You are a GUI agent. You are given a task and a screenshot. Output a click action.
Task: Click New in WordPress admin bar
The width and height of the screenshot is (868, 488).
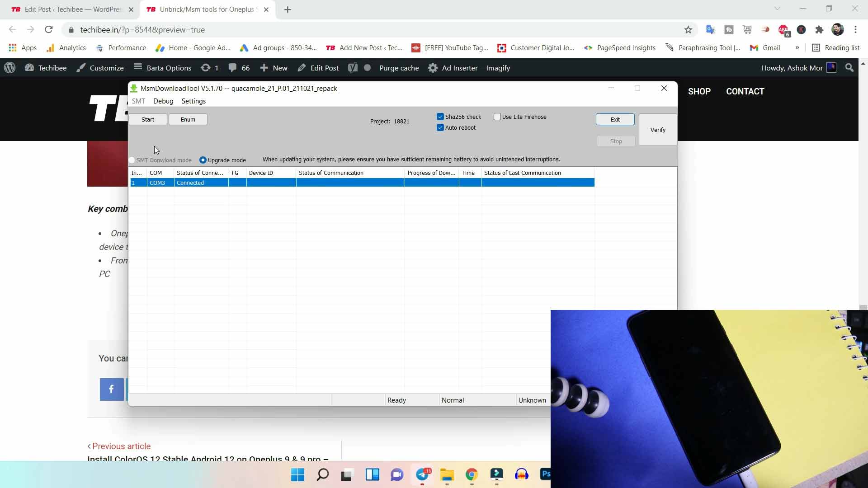click(274, 68)
